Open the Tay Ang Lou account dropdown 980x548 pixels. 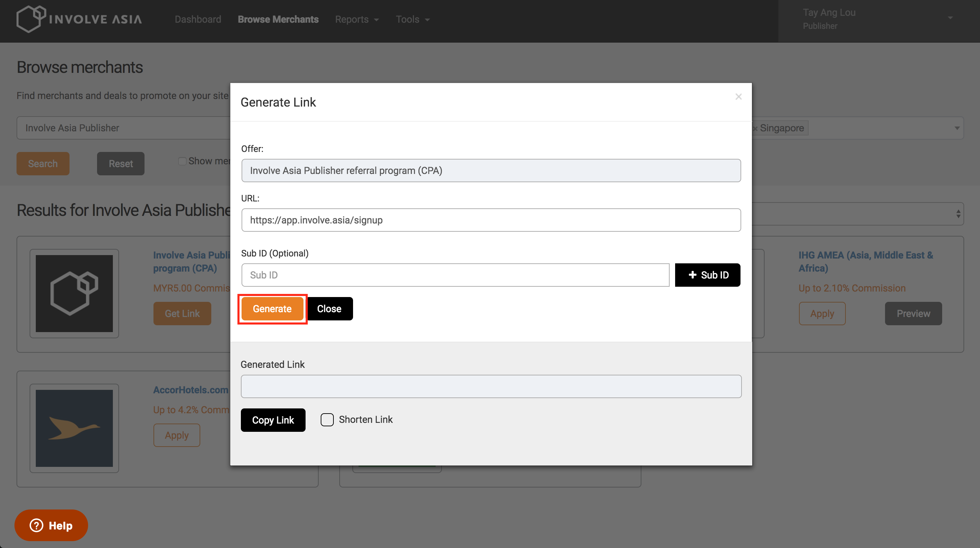coord(879,19)
